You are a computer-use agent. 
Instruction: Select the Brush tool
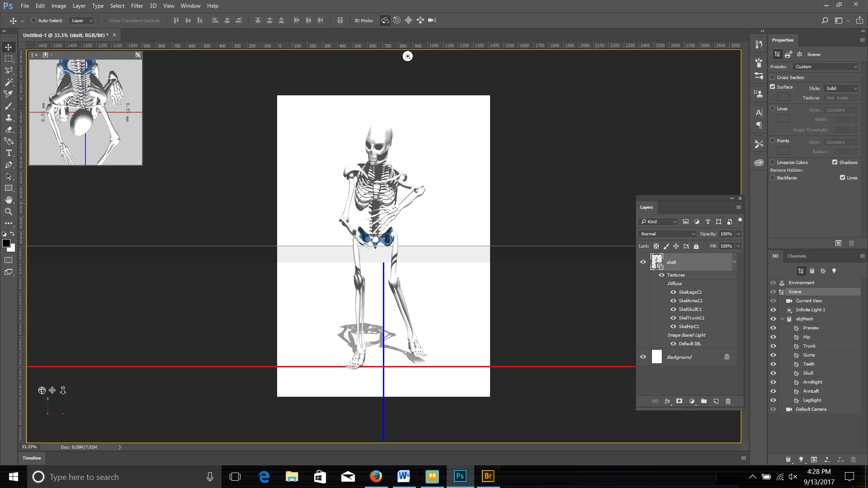pyautogui.click(x=9, y=106)
